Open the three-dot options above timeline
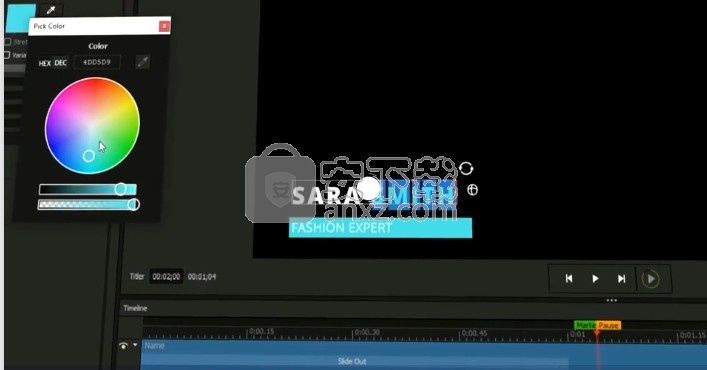707x370 pixels. (611, 300)
